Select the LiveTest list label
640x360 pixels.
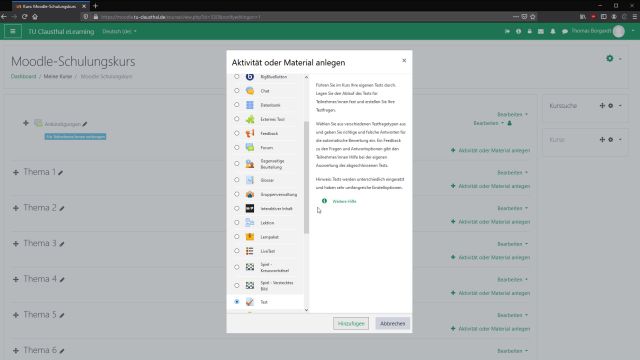(268, 251)
